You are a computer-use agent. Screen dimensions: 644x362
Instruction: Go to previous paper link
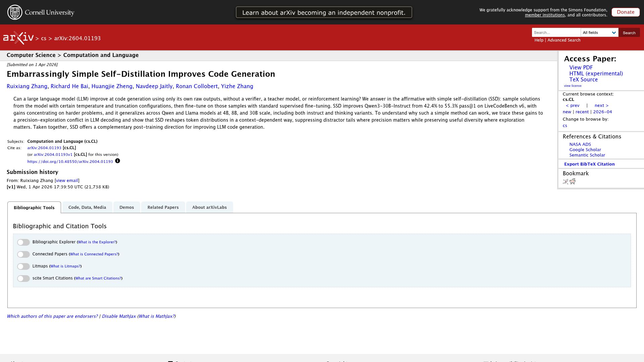pos(573,106)
